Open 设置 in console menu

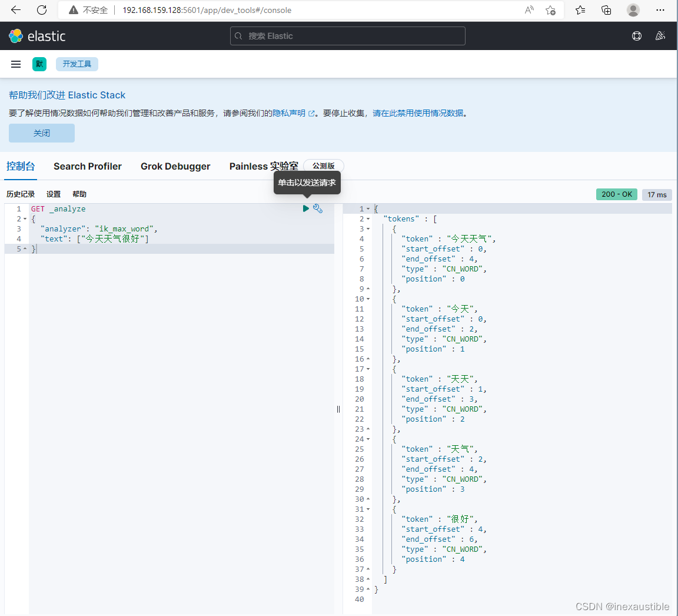[x=54, y=194]
